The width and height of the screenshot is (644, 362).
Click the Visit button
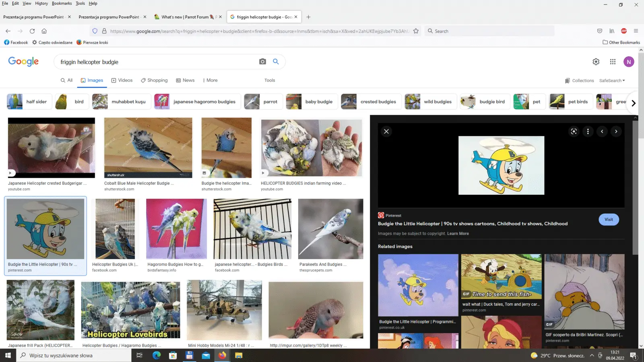click(609, 220)
